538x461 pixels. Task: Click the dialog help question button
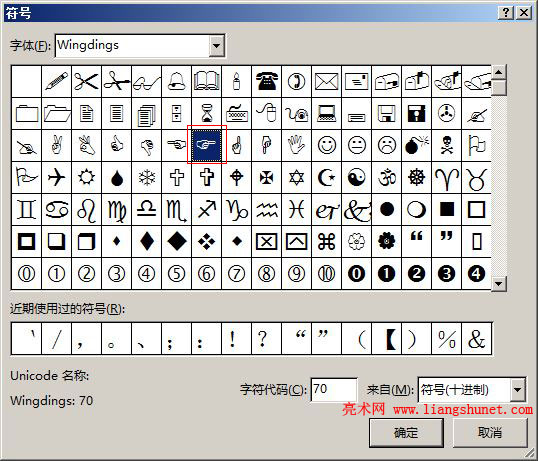tap(506, 13)
